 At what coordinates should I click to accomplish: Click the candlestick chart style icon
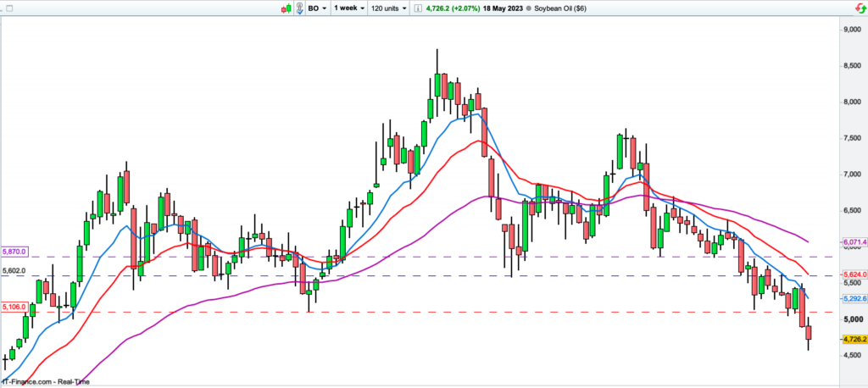[x=287, y=8]
